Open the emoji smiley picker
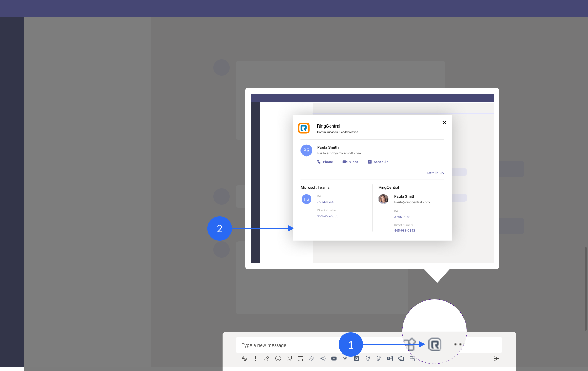 [278, 358]
